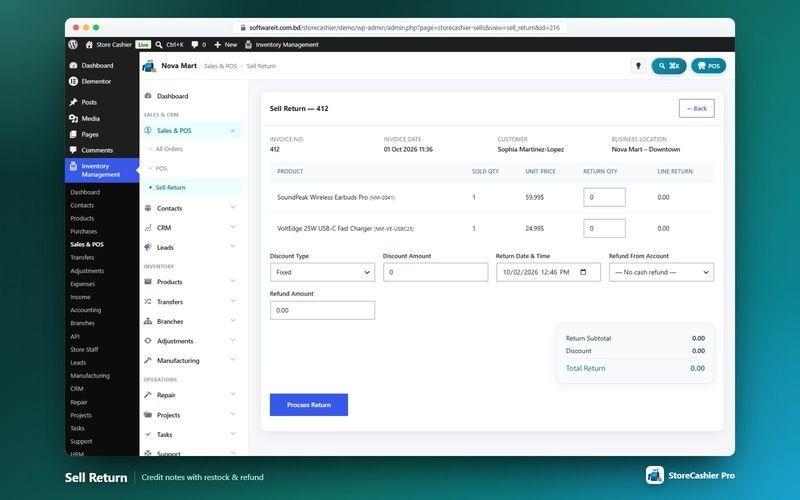
Task: Click the Contacts globe icon
Action: pos(148,208)
